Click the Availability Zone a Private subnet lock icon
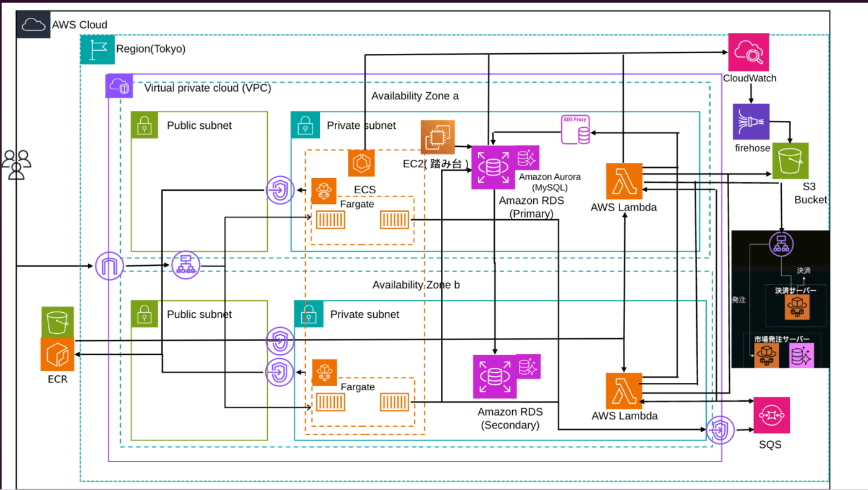 click(306, 125)
